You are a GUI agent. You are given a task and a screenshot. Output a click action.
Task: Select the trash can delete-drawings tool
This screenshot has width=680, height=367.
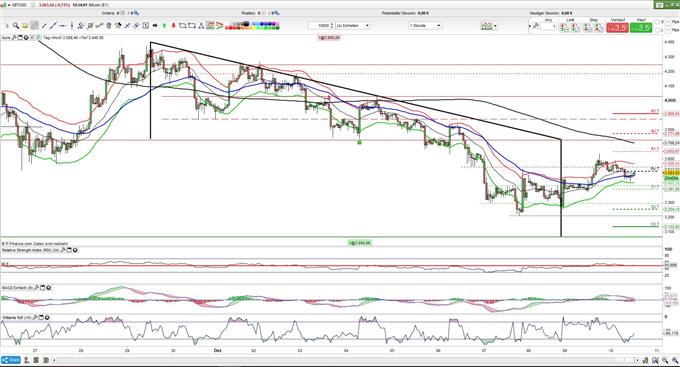[x=109, y=26]
